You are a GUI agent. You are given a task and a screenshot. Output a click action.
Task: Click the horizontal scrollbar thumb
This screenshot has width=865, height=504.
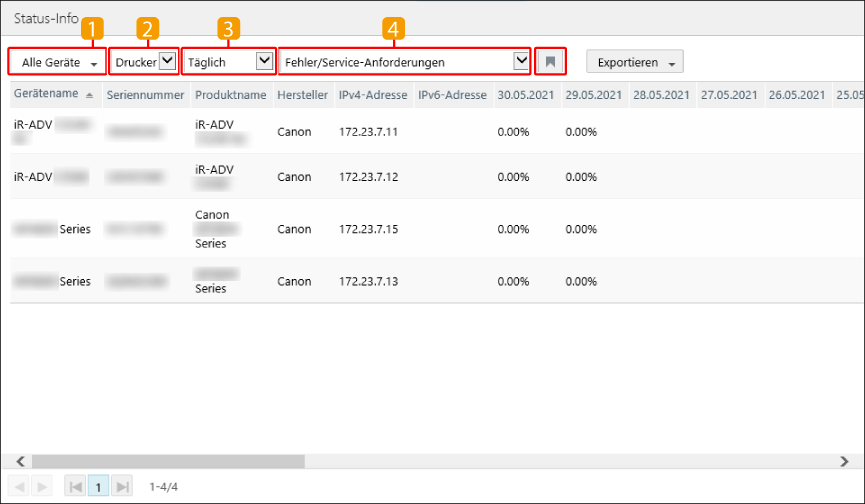(160, 461)
